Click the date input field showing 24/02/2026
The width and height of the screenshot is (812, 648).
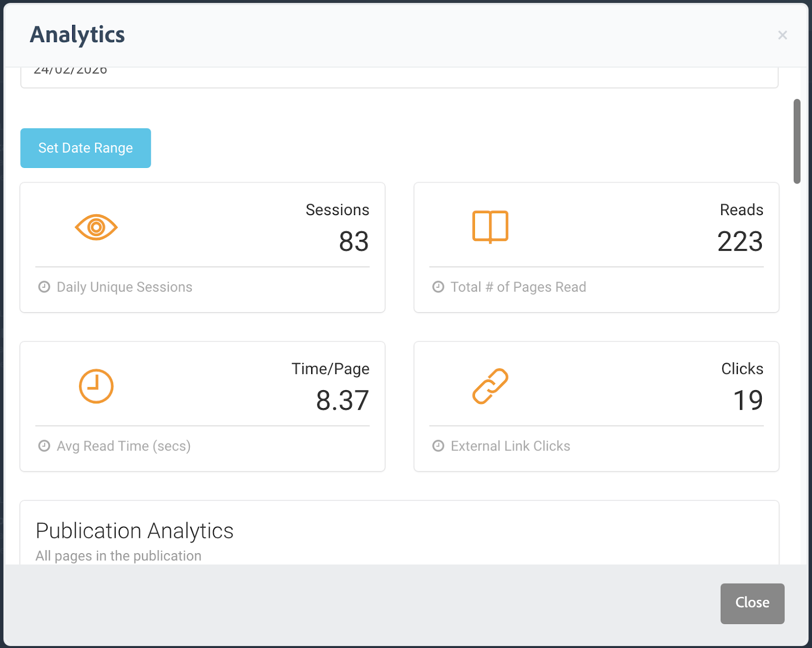click(x=399, y=76)
